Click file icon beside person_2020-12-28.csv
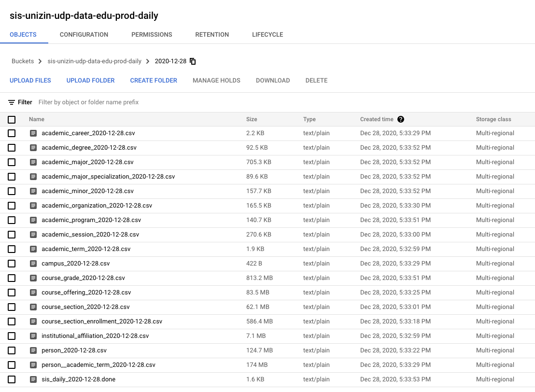Viewport: 535px width, 392px height. tap(33, 350)
